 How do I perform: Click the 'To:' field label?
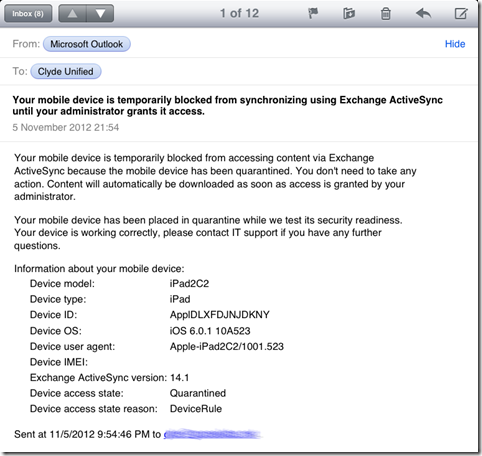pos(20,71)
